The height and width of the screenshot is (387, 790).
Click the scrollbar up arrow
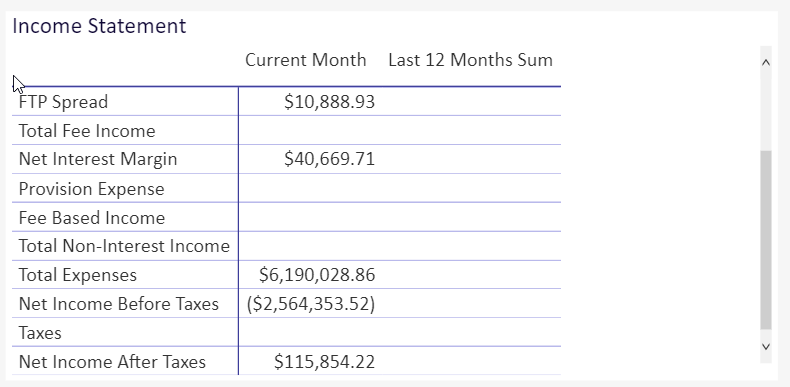pos(766,62)
